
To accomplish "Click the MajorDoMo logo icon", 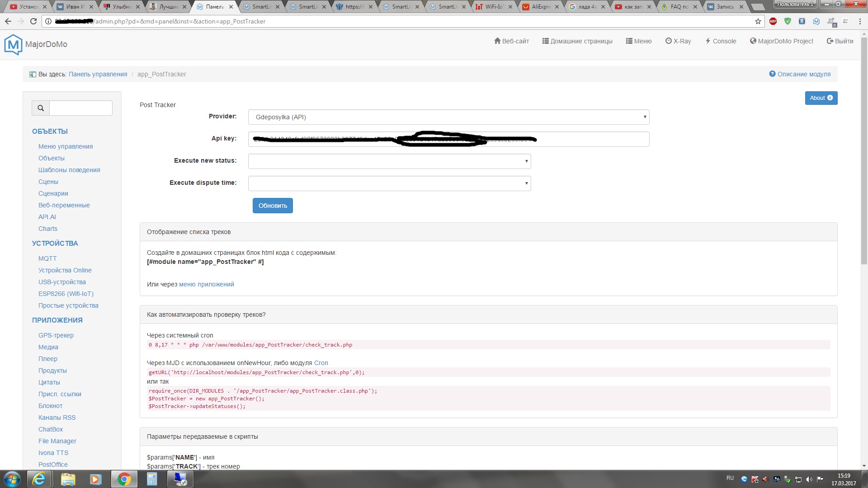I will click(13, 44).
